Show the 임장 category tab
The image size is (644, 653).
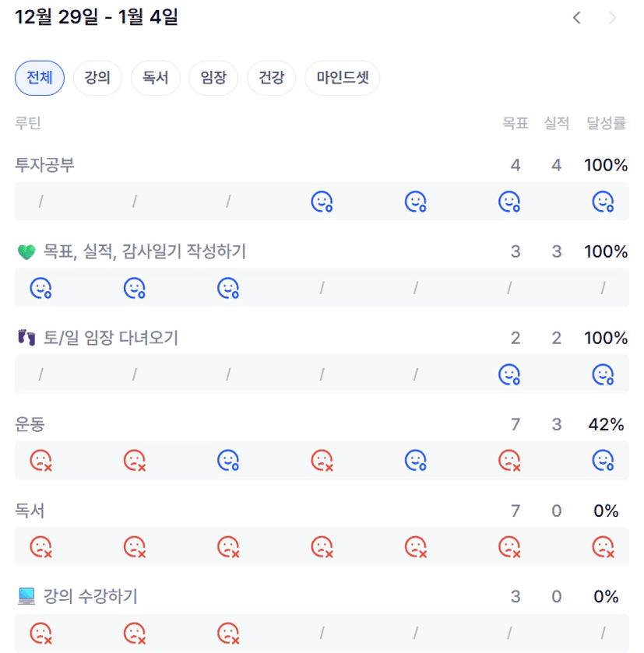tap(213, 78)
